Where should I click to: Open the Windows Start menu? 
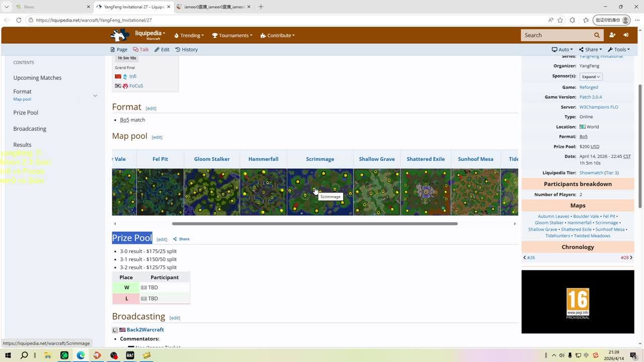[x=8, y=355]
